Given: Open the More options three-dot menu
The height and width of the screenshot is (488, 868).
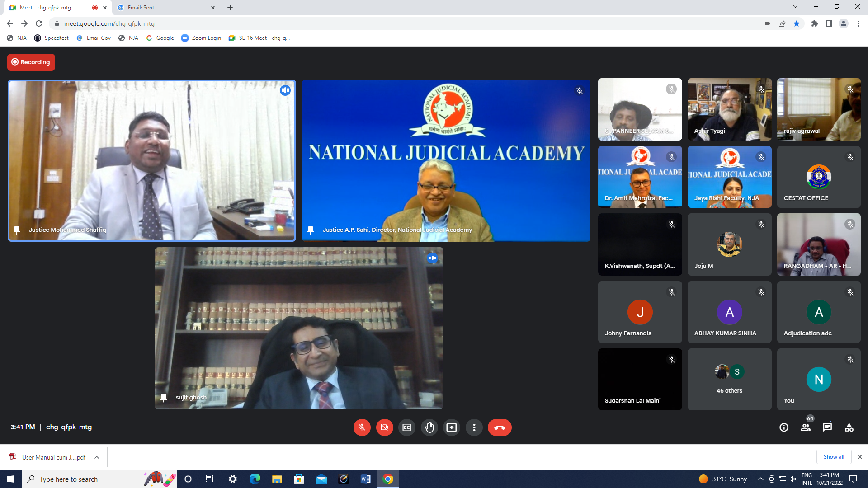Looking at the screenshot, I should coord(474,427).
